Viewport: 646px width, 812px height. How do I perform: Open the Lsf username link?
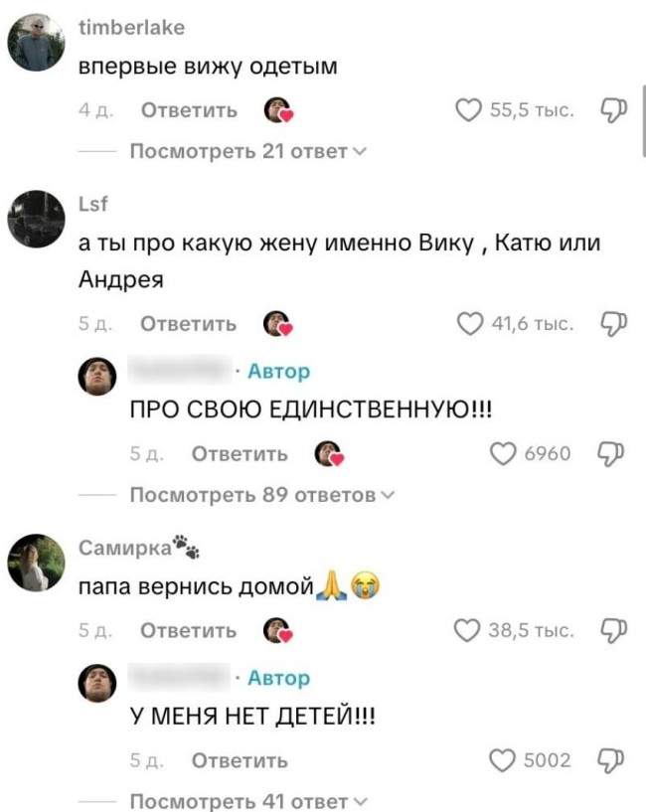[x=93, y=204]
